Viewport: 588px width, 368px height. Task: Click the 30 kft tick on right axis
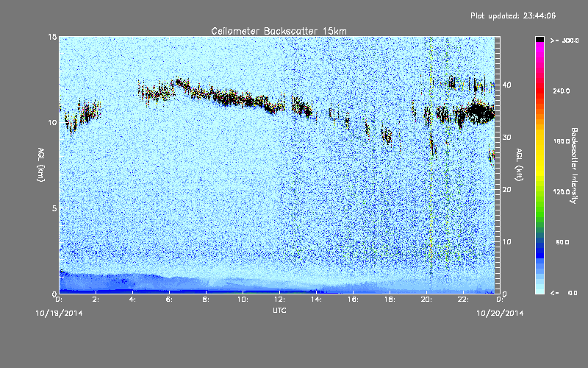pos(506,138)
